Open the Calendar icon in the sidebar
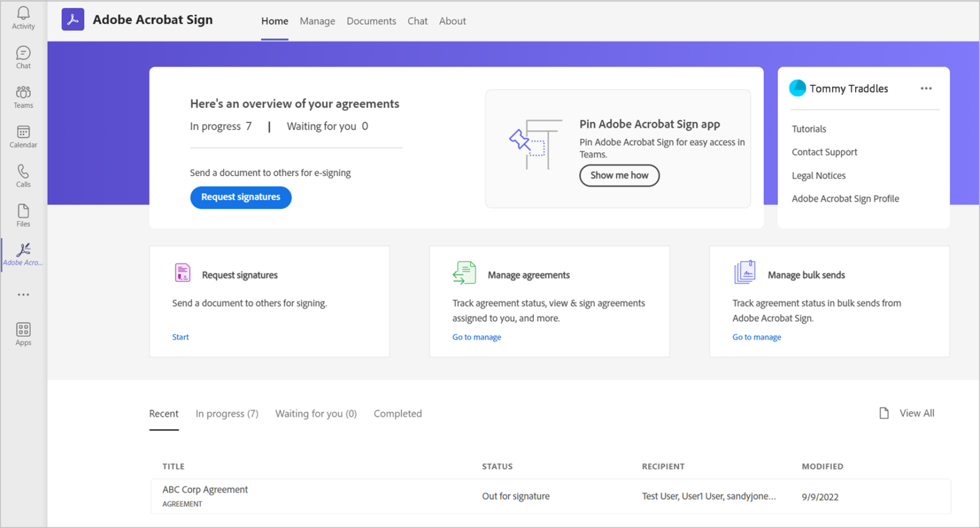980x528 pixels. [23, 136]
